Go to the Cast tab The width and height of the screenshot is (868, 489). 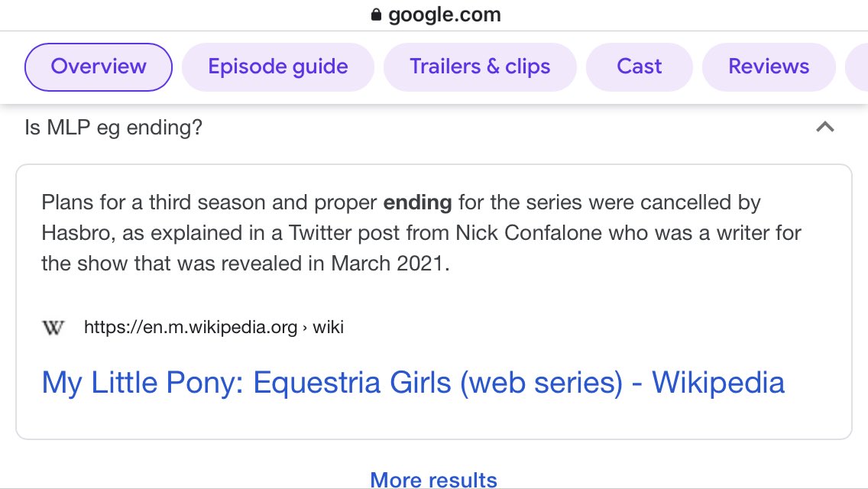[640, 67]
